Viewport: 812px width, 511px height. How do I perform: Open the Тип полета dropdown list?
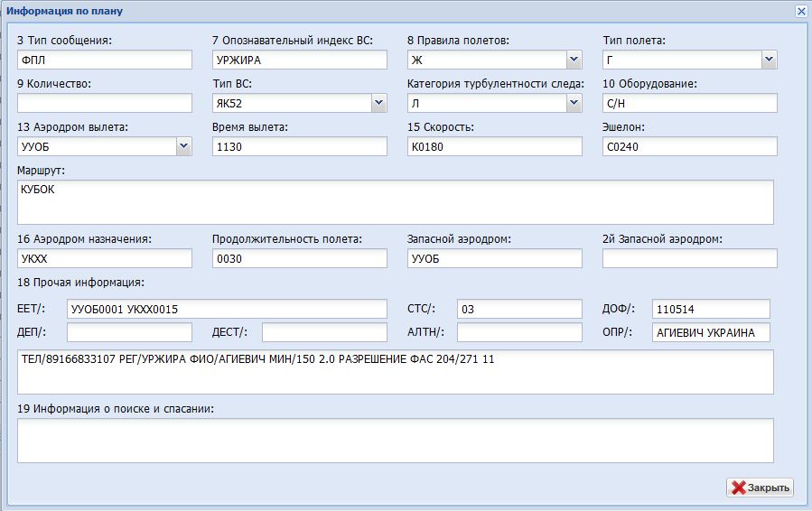(x=769, y=60)
